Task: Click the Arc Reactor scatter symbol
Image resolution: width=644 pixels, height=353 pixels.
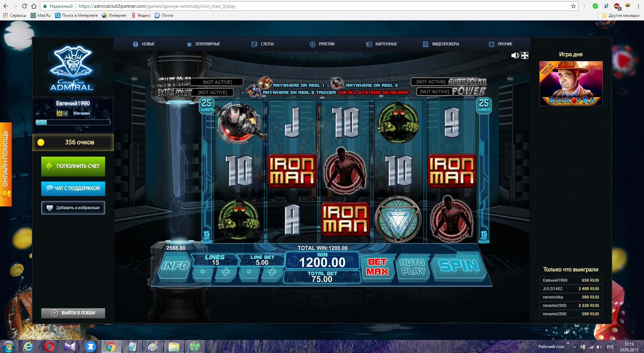Action: pos(398,219)
